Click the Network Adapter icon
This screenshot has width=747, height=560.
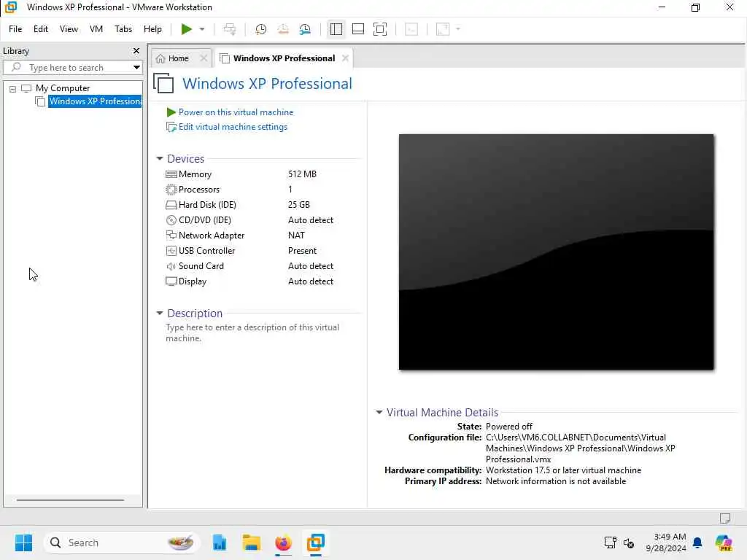171,236
